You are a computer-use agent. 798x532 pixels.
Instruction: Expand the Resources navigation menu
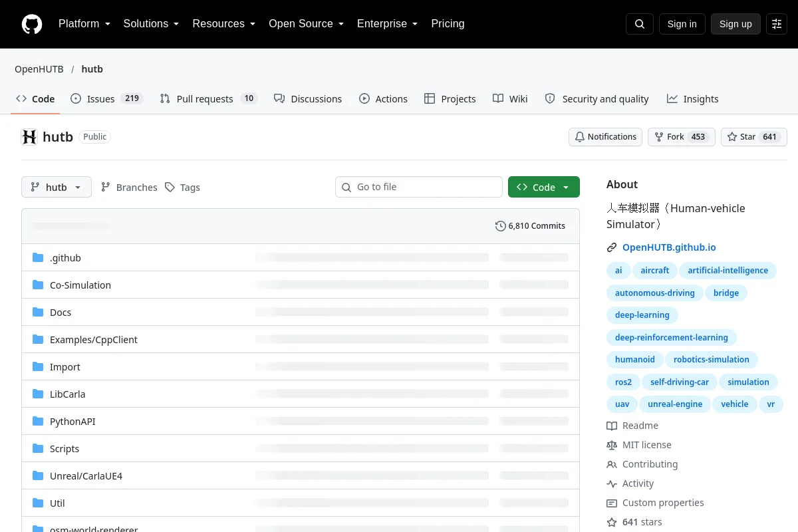tap(224, 24)
